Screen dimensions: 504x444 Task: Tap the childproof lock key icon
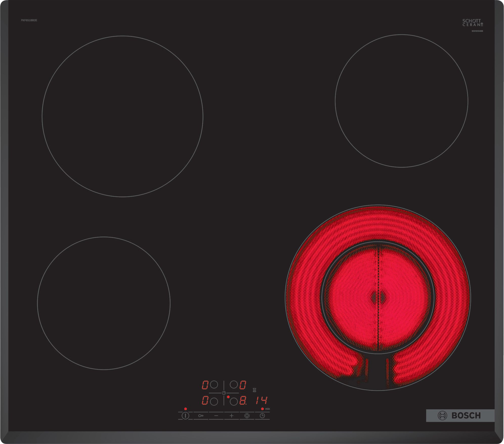click(201, 416)
